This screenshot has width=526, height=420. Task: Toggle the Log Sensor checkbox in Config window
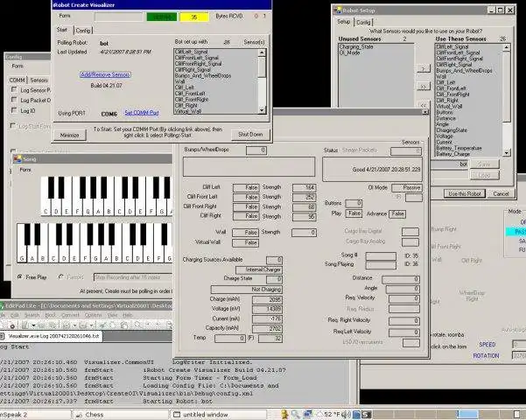(14, 89)
